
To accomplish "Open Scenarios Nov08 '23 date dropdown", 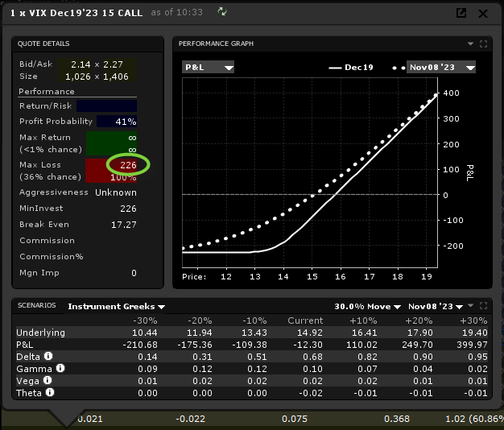I will [x=436, y=306].
